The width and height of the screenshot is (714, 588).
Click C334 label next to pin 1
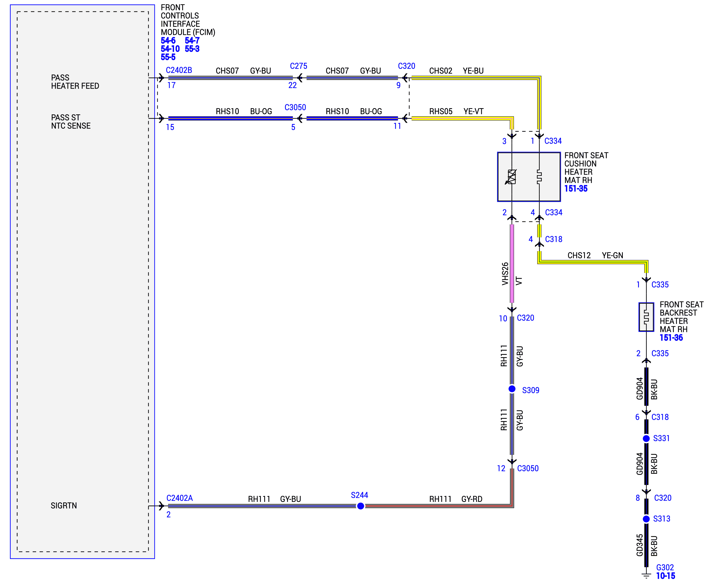pyautogui.click(x=553, y=141)
